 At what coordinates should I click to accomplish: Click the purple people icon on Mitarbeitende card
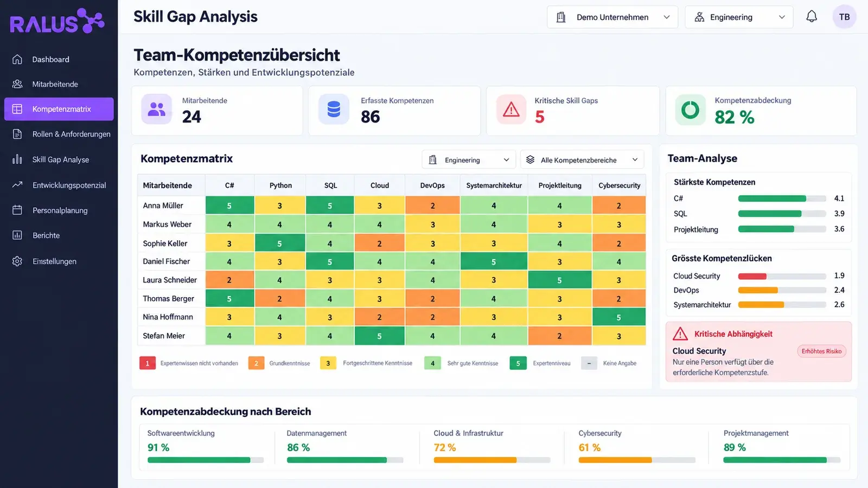(157, 110)
